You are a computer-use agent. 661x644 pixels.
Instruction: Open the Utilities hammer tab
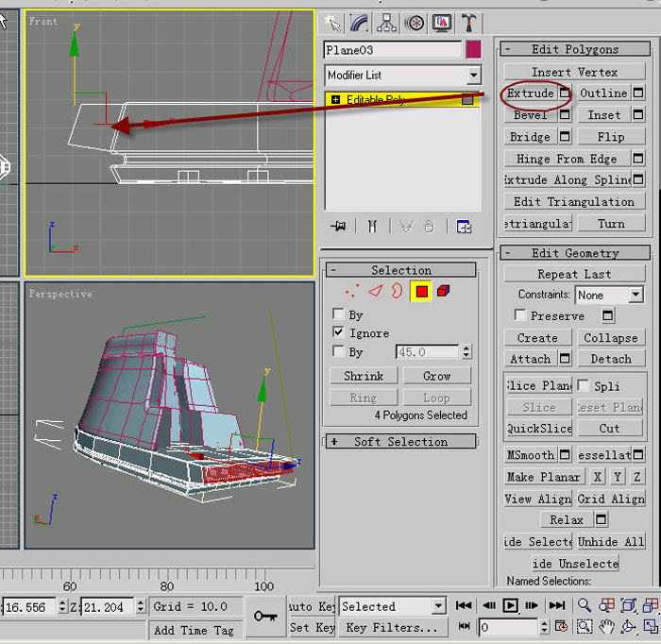click(468, 23)
